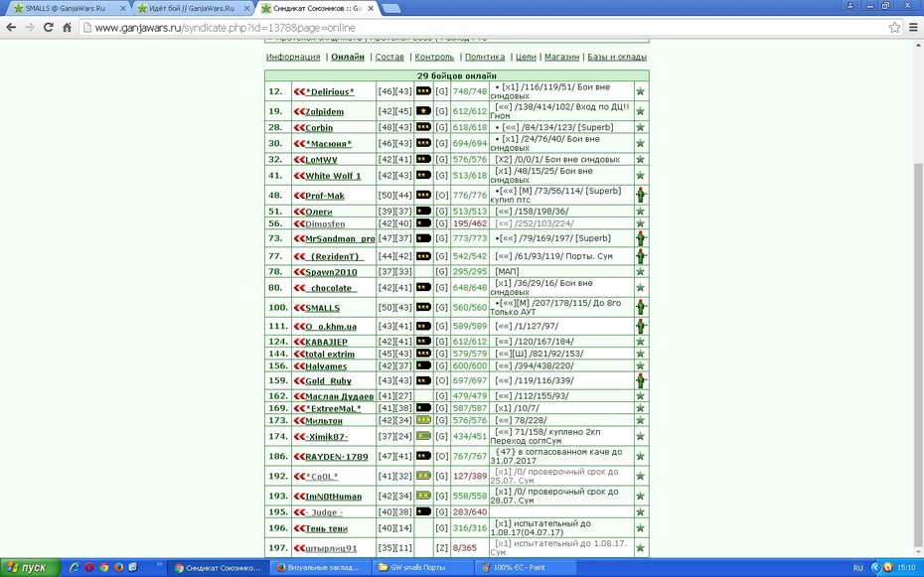Click the soldier icon in O_o.khm.ua row
This screenshot has width=924, height=577.
[x=641, y=326]
